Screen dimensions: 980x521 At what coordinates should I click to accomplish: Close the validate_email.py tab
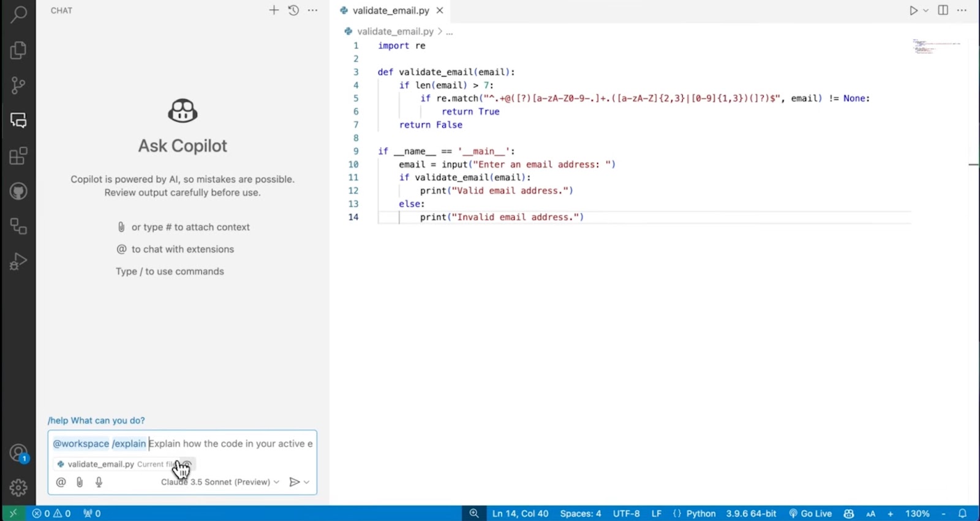point(440,10)
